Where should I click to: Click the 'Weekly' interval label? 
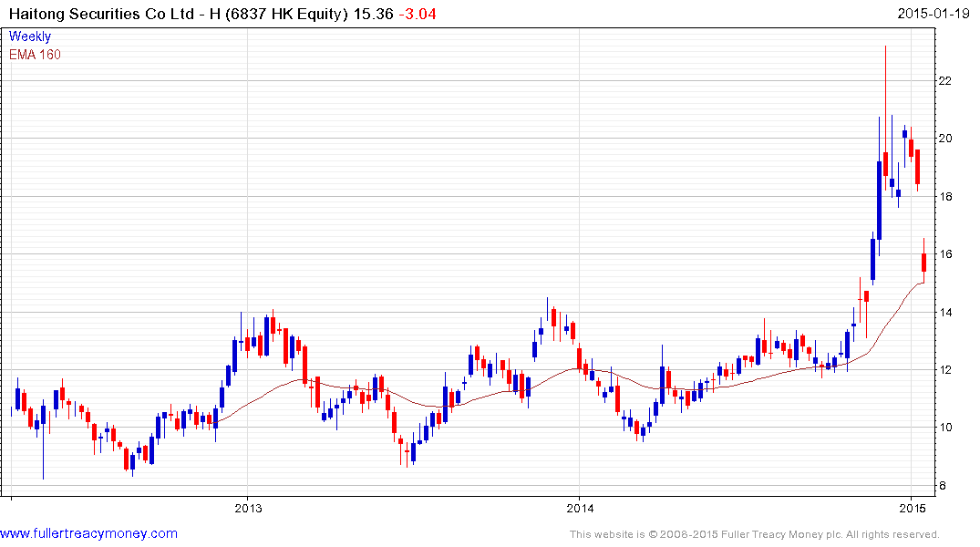[29, 36]
